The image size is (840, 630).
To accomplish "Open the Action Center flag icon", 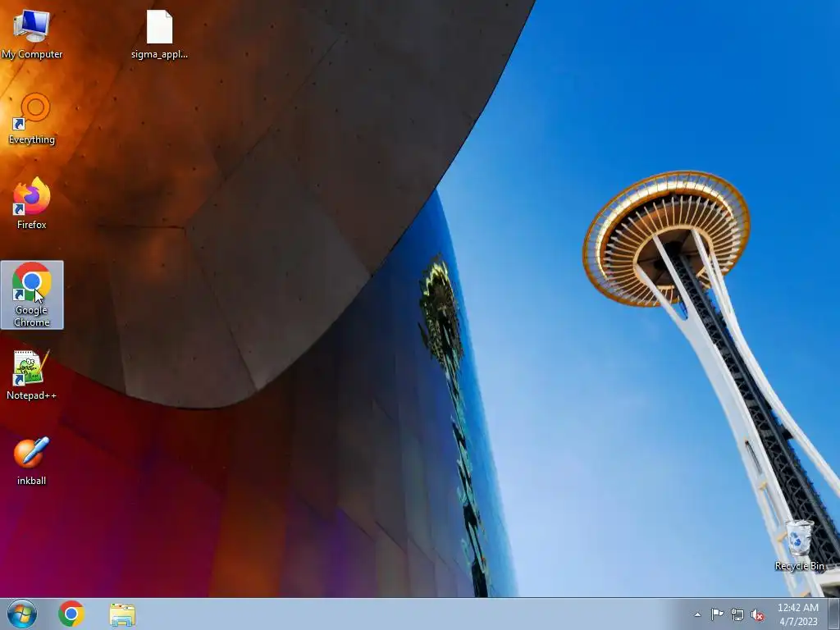I will coord(717,614).
